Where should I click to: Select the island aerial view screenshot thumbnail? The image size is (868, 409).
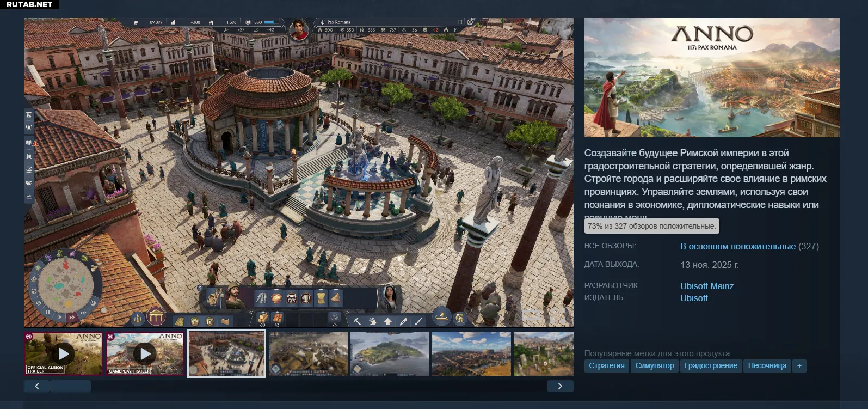tap(390, 353)
